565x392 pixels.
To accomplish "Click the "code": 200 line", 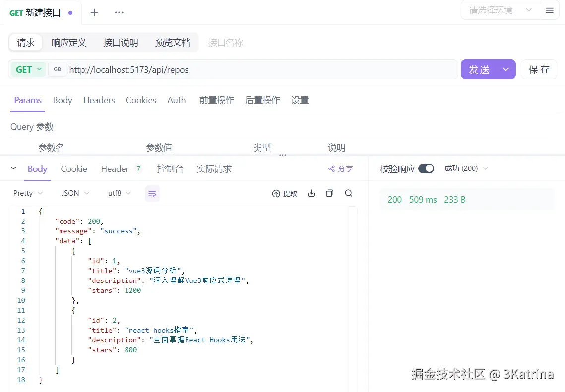I will pos(79,221).
